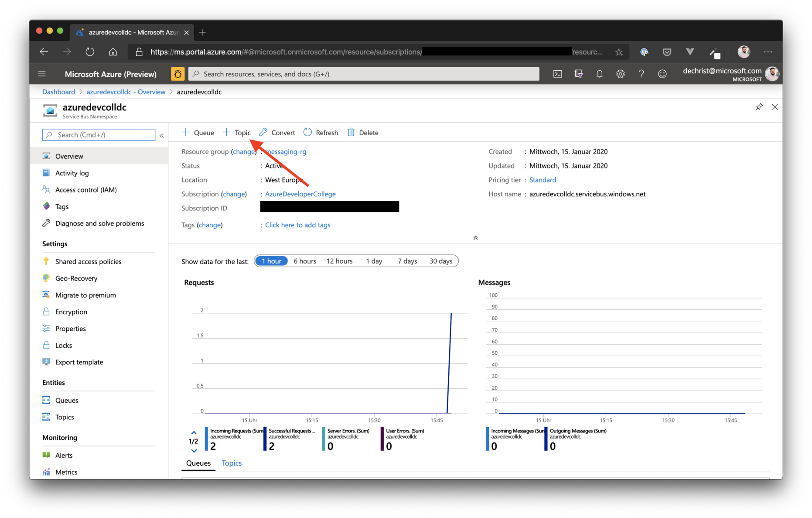The width and height of the screenshot is (812, 518).
Task: Open the AzureDeveloperCollege subscription link
Action: 300,194
